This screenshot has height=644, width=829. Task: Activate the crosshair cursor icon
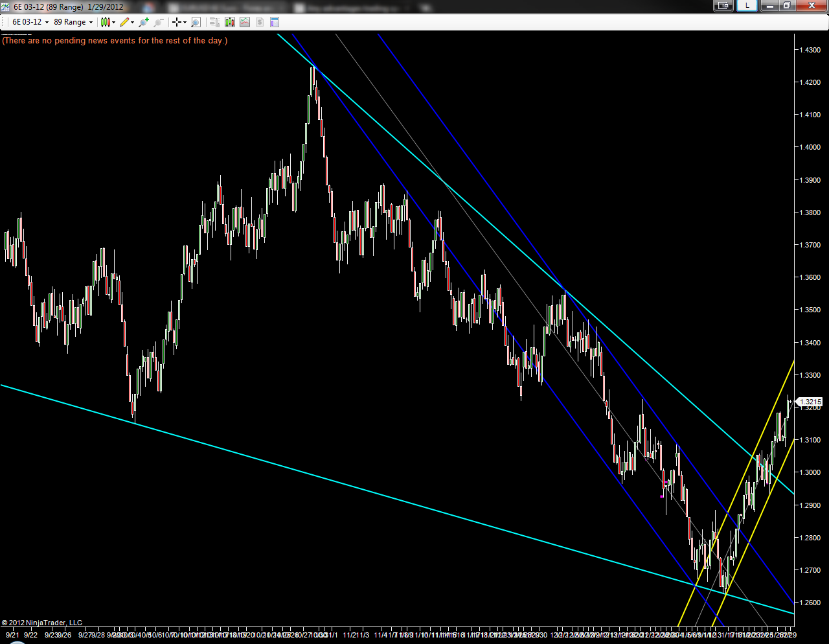(x=176, y=22)
